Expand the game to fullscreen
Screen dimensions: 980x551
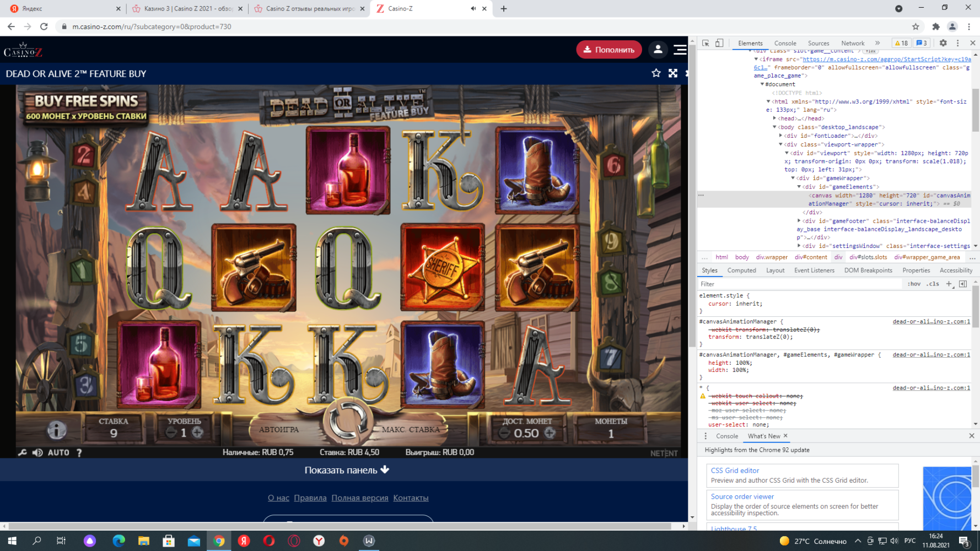click(x=673, y=73)
